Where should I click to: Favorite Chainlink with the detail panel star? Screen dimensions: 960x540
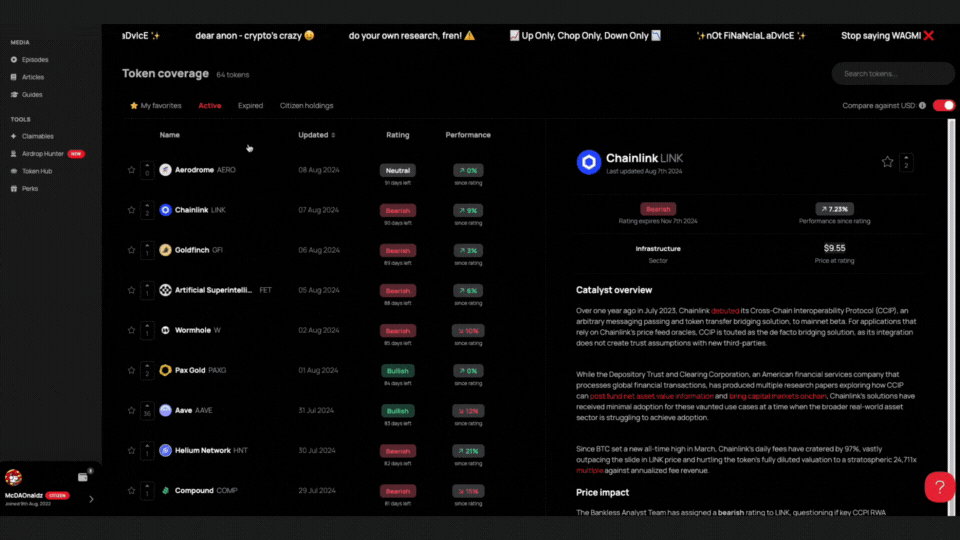(887, 162)
